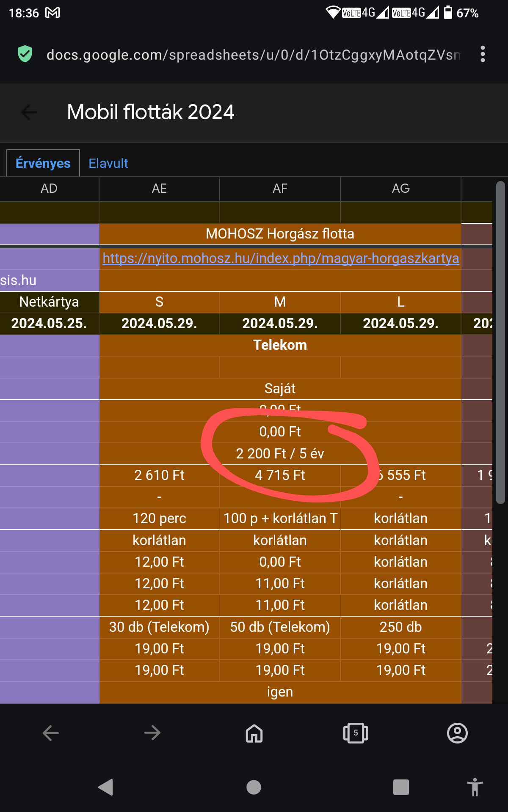Select column header AD

coord(49,189)
